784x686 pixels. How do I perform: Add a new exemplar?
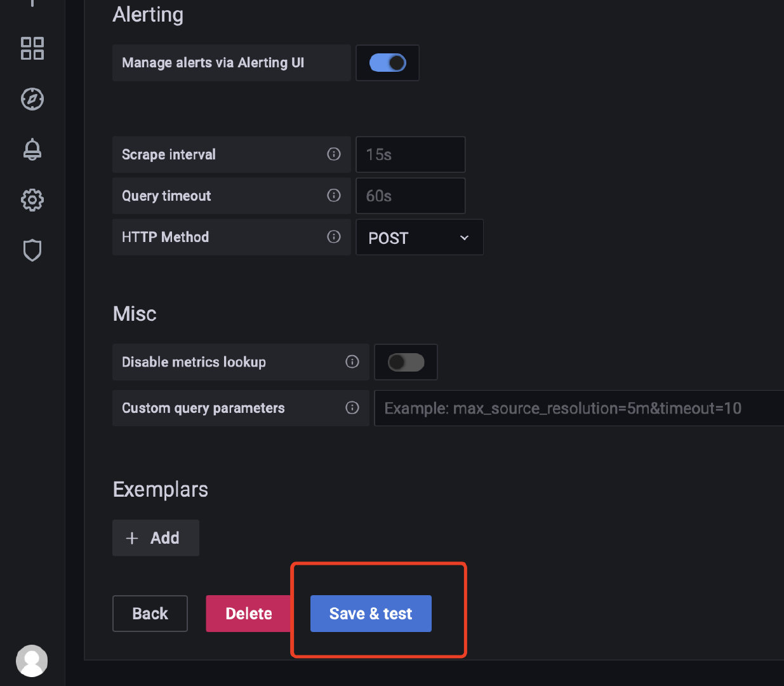(156, 537)
